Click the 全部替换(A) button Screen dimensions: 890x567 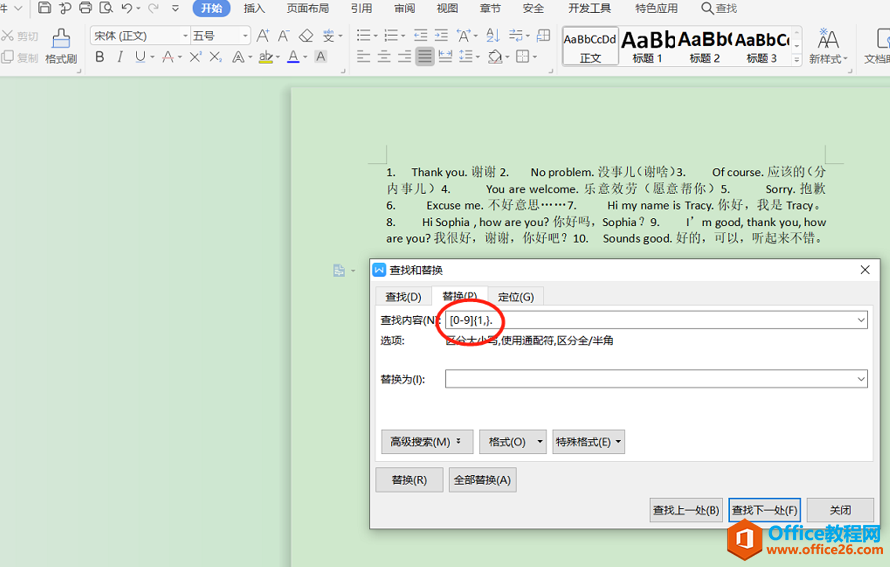pos(482,480)
